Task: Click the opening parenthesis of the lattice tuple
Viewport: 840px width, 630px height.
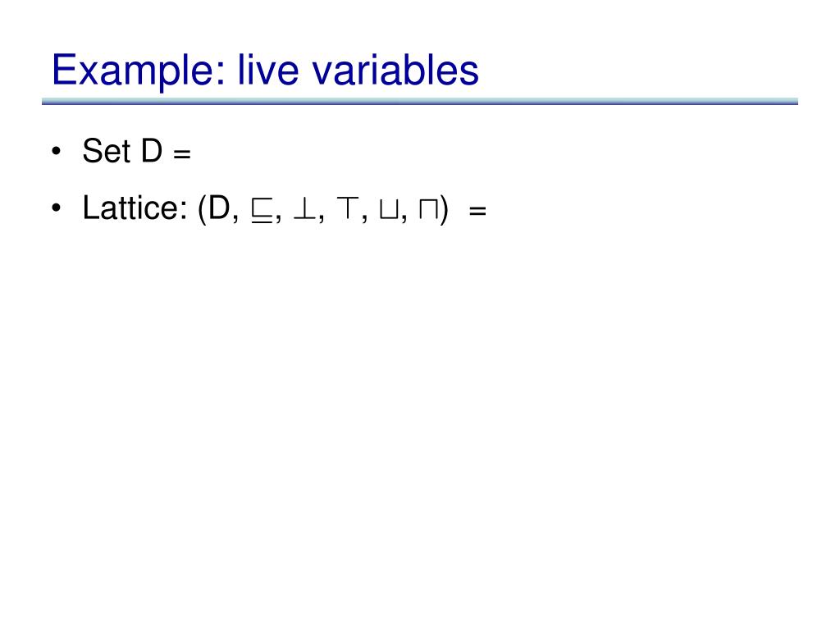Action: (x=202, y=210)
